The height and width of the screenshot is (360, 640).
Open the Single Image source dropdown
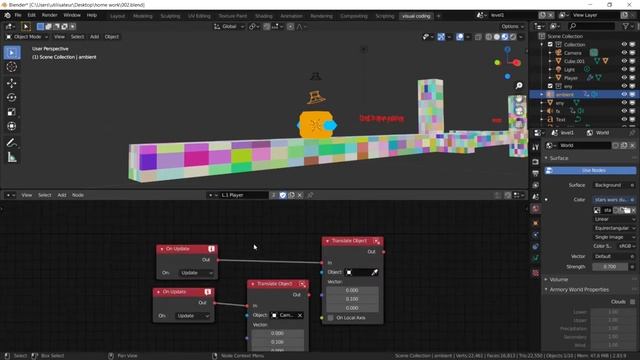(615, 237)
